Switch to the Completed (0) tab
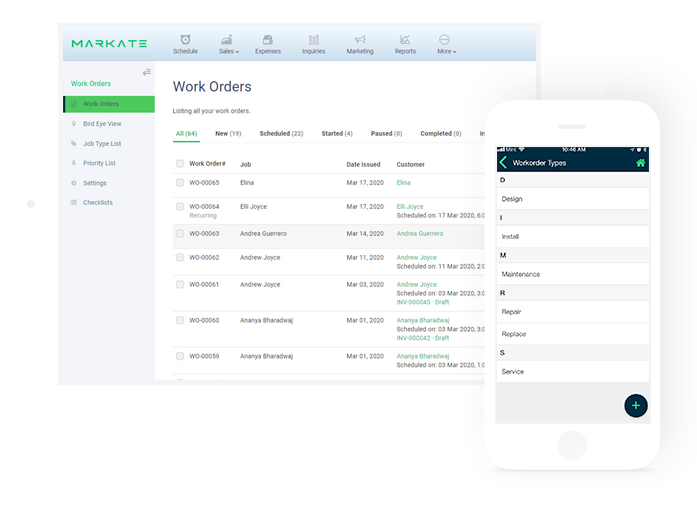Image resolution: width=697 pixels, height=506 pixels. click(x=441, y=133)
